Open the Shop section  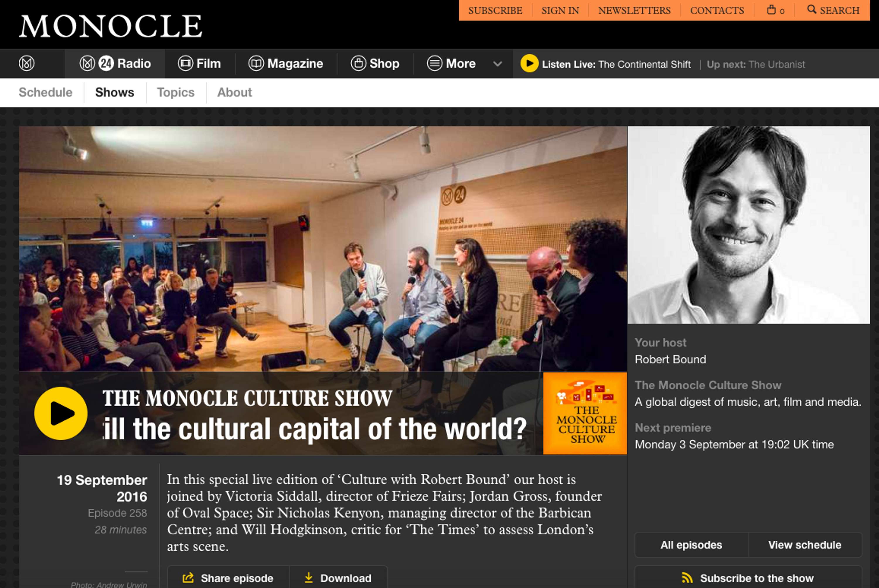click(375, 63)
